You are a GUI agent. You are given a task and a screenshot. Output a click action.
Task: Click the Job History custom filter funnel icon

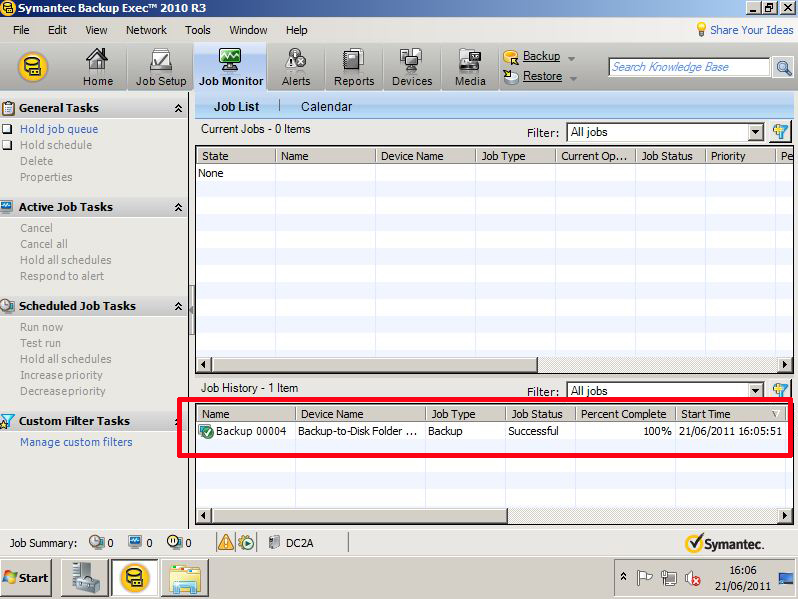pyautogui.click(x=780, y=390)
